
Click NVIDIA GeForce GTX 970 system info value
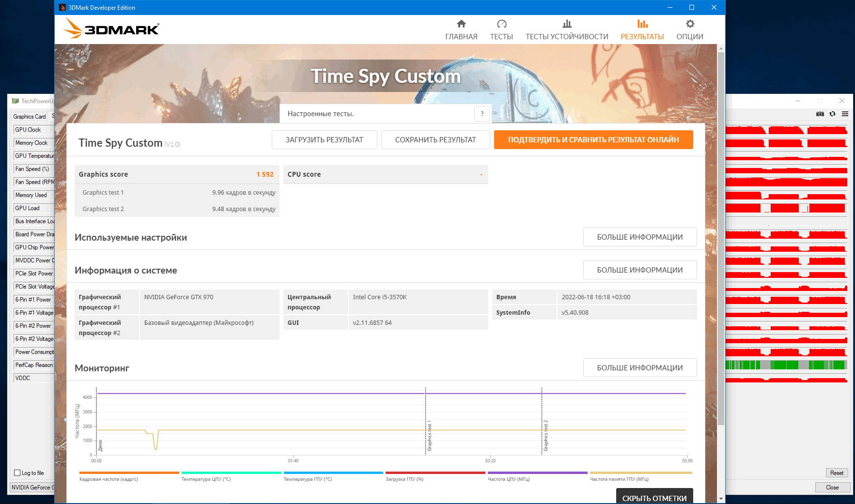[x=179, y=297]
